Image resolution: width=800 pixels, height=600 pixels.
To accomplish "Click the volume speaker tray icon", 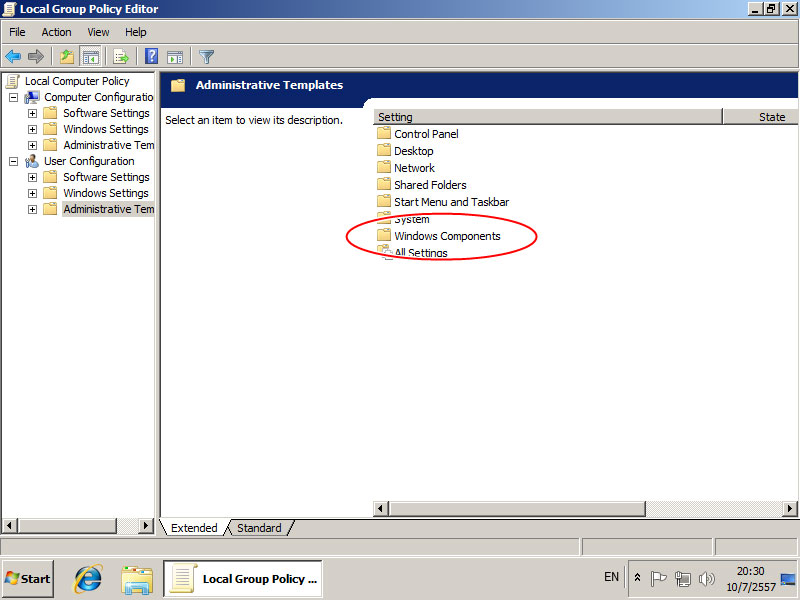I will pyautogui.click(x=707, y=579).
